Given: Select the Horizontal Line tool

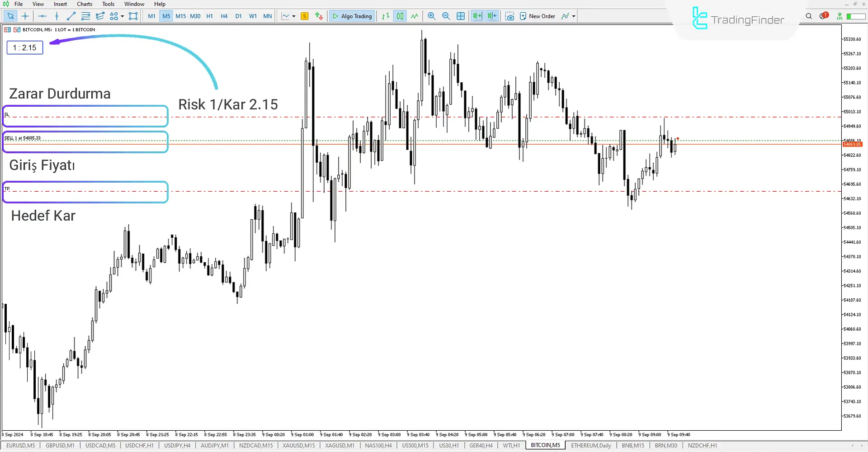Looking at the screenshot, I should pos(42,16).
